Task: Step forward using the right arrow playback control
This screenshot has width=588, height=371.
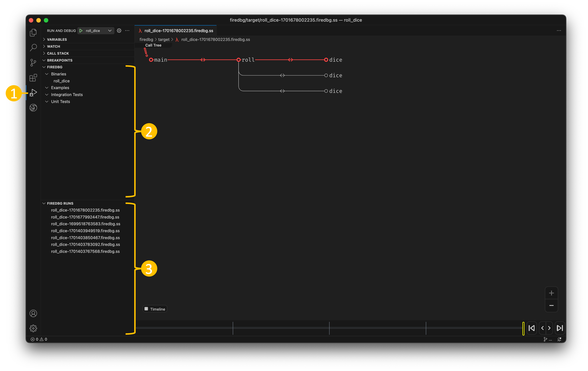Action: point(549,328)
